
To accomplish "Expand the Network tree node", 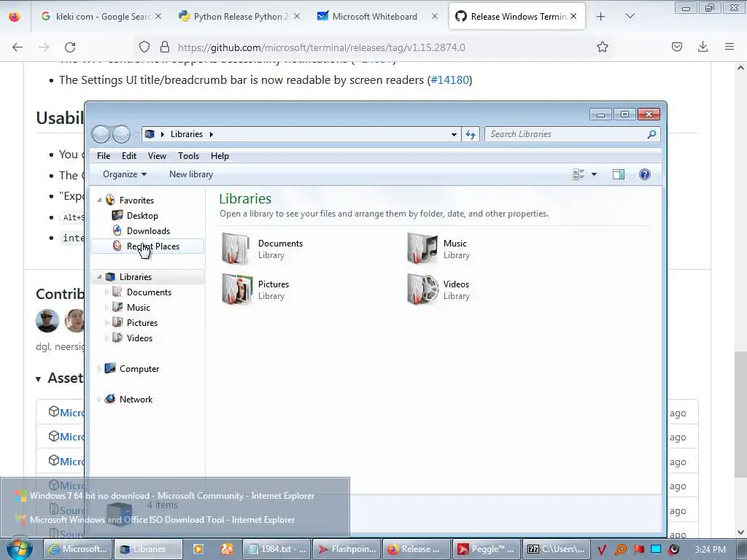I will coord(99,399).
